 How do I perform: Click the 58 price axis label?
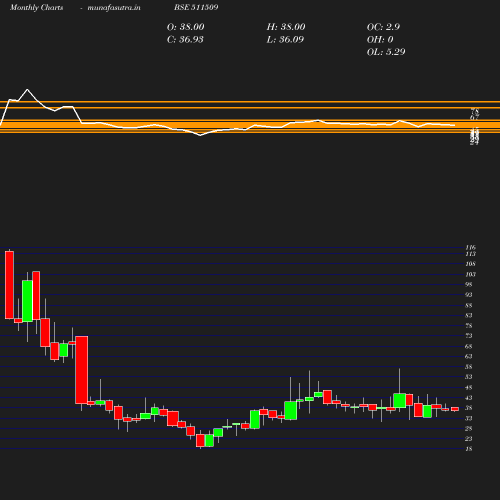coord(469,367)
